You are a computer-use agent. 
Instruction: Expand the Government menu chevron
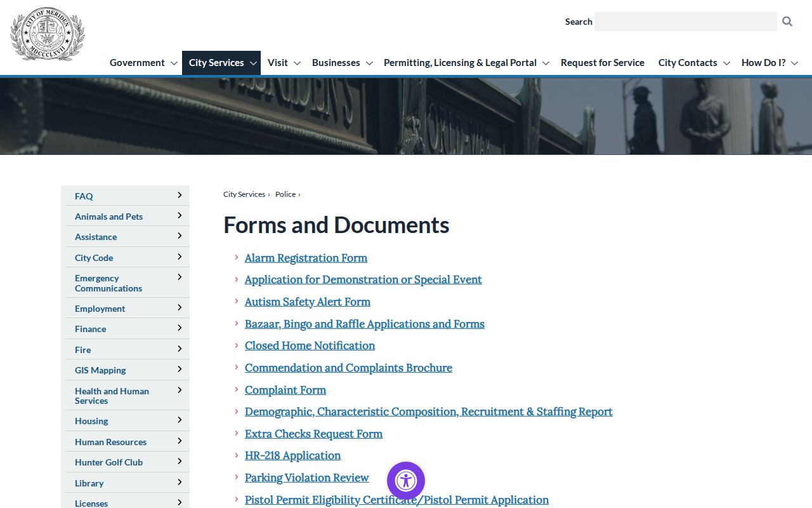click(x=174, y=63)
